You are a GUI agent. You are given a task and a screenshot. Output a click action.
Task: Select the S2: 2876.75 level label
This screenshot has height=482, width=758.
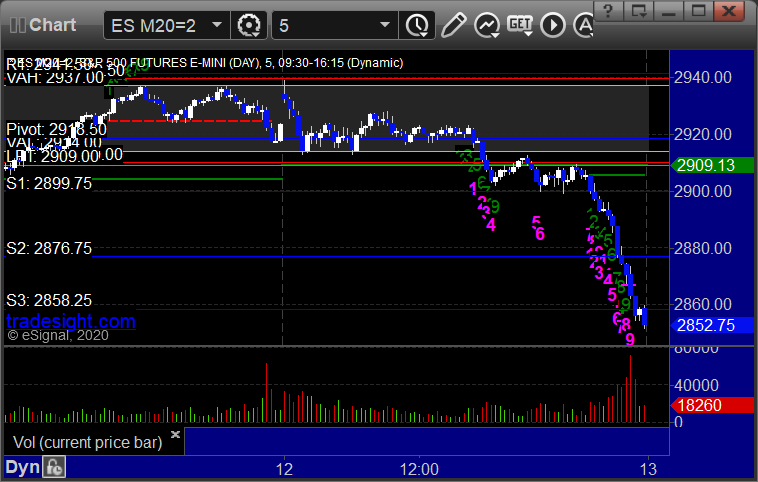click(49, 248)
